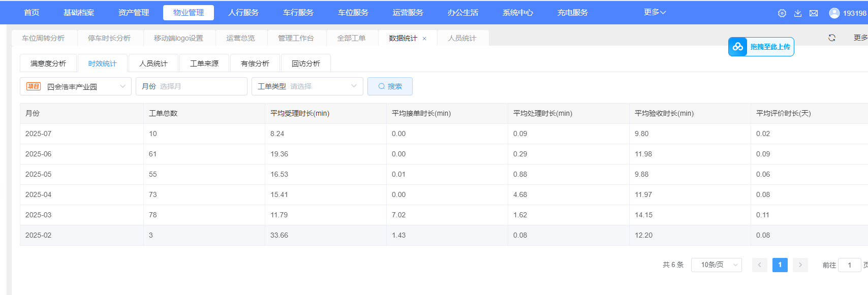Viewport: 868px width, 295px height.
Task: Open the mail envelope icon
Action: click(x=814, y=13)
